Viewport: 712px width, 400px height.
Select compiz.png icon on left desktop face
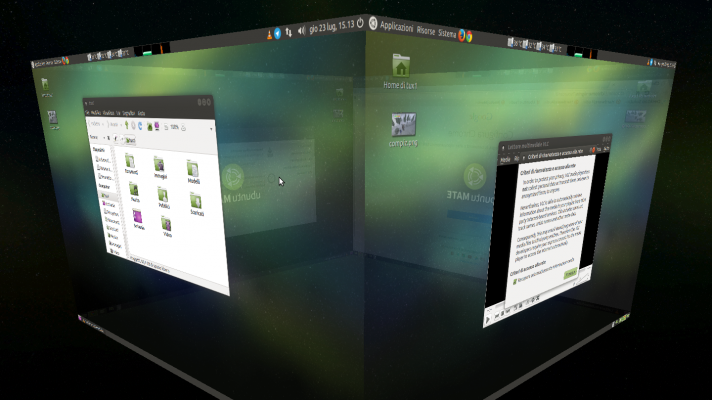53,120
